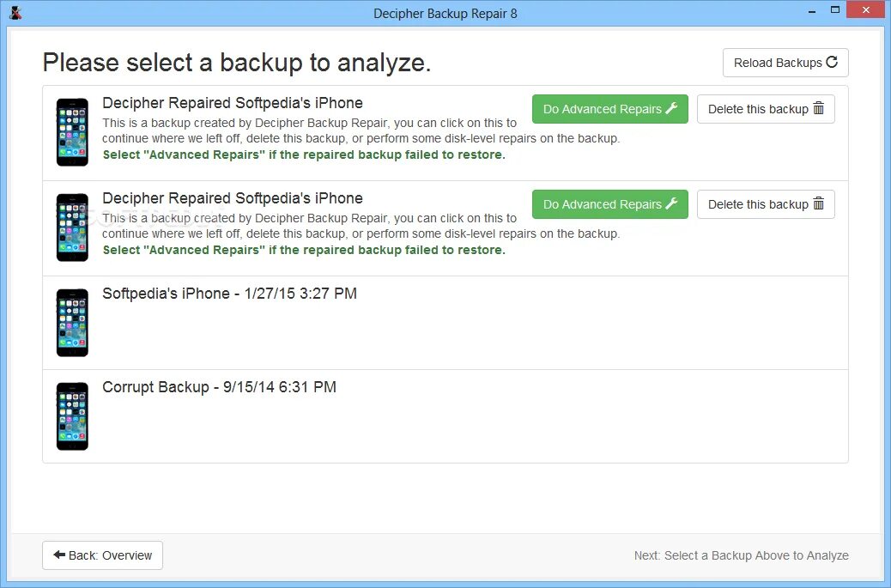This screenshot has height=588, width=891.
Task: Click the trash icon for the second backup
Action: pos(819,204)
